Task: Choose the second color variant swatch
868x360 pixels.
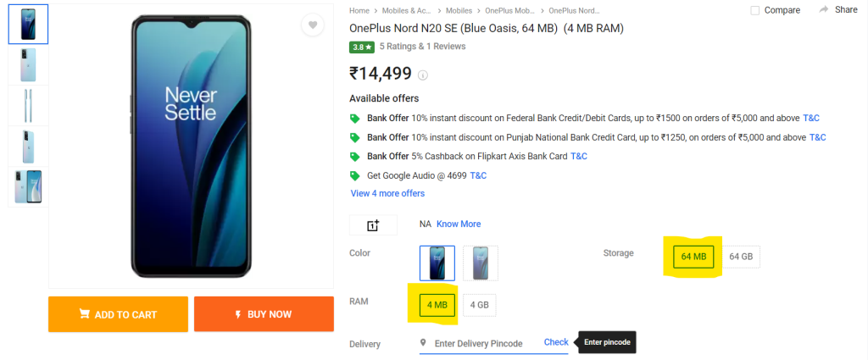Action: pos(481,263)
